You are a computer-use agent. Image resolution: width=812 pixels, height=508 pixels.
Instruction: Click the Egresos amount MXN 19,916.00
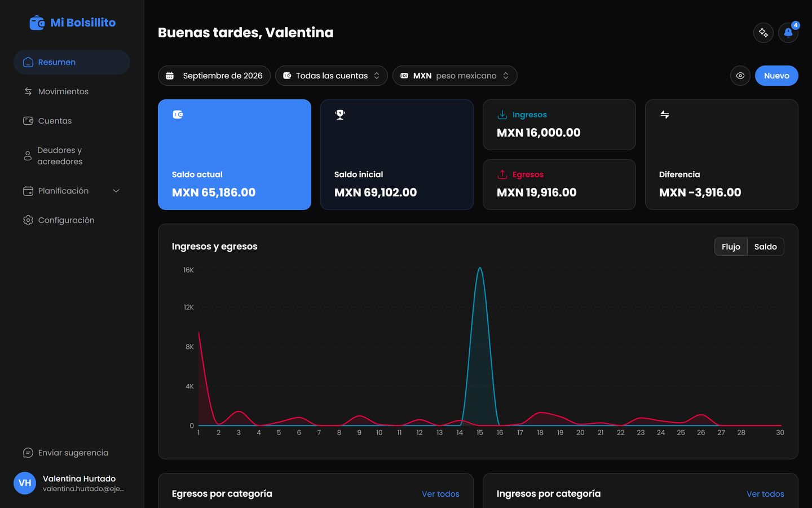click(x=537, y=192)
